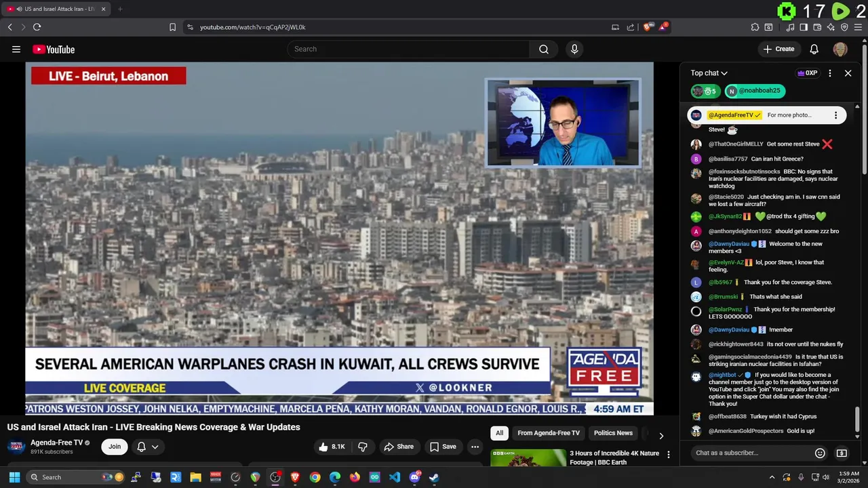Open the chat emoji picker

tap(820, 453)
